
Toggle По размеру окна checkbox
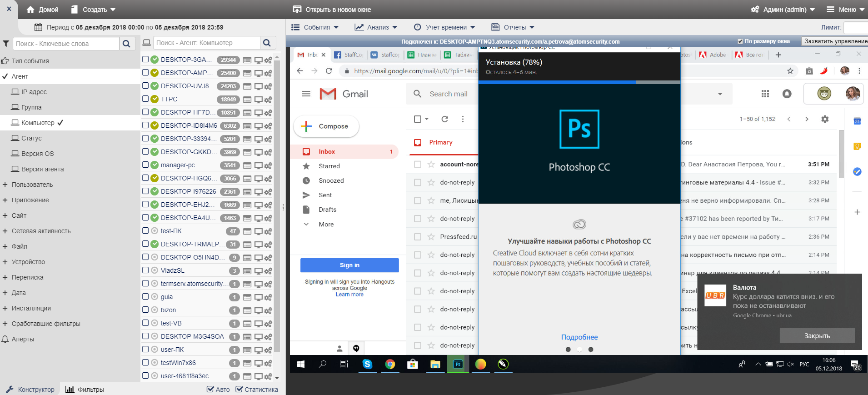click(740, 41)
